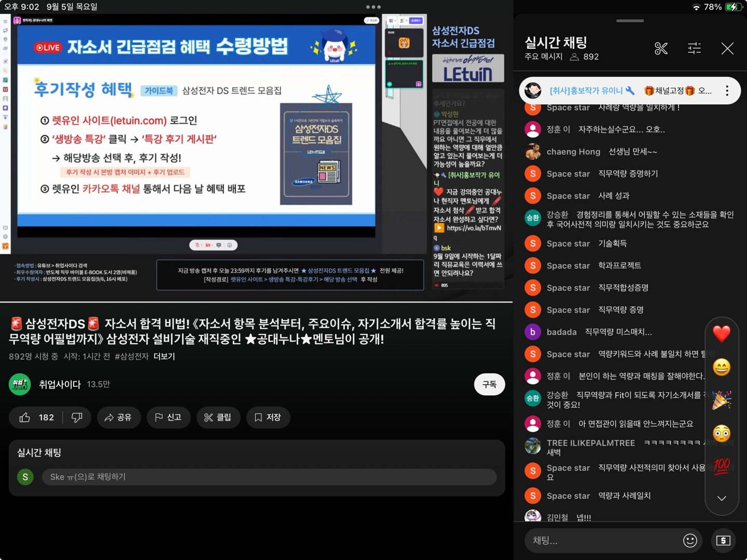Open Super Chat dollar icon
This screenshot has height=560, width=747.
(x=723, y=540)
